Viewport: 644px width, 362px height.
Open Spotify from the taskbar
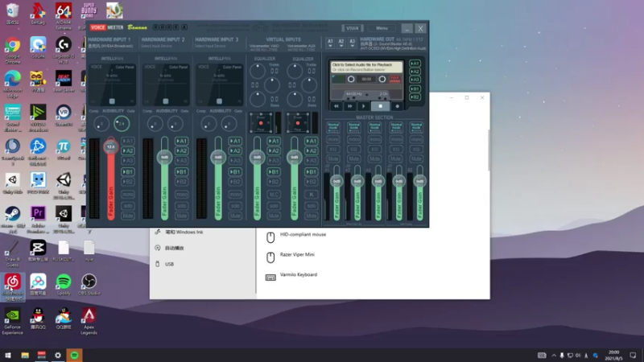pos(74,356)
